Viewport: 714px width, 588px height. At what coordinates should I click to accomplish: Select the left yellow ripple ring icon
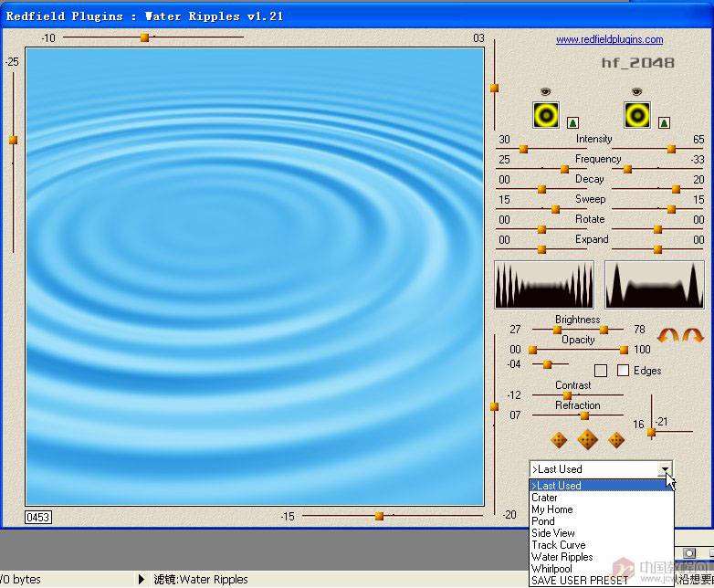pyautogui.click(x=546, y=115)
